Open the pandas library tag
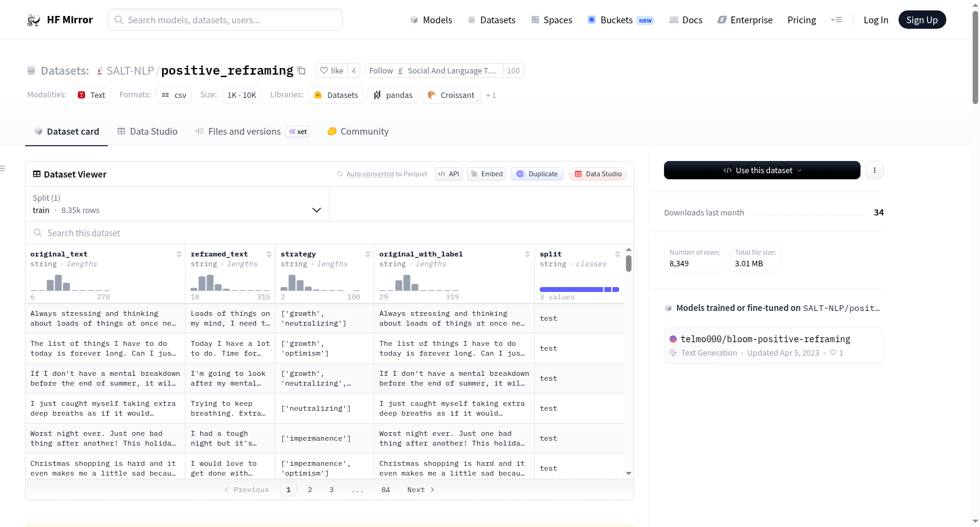Viewport: 980px width, 527px height. click(x=393, y=95)
